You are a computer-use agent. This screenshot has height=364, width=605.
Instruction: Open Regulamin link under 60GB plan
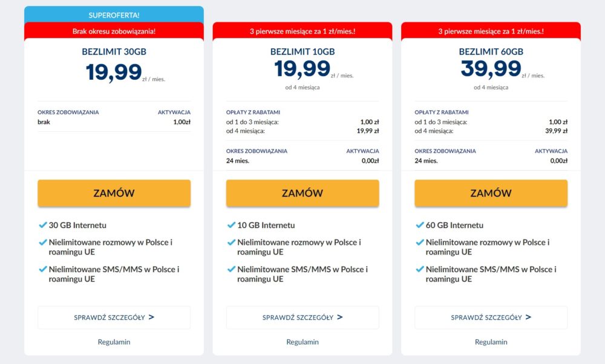coord(491,342)
